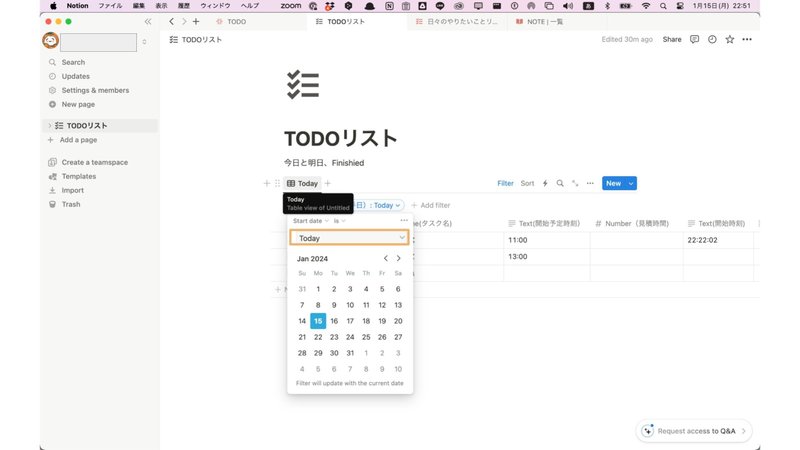The image size is (800, 450).
Task: Click the Bluetooth menu bar icon
Action: (607, 6)
